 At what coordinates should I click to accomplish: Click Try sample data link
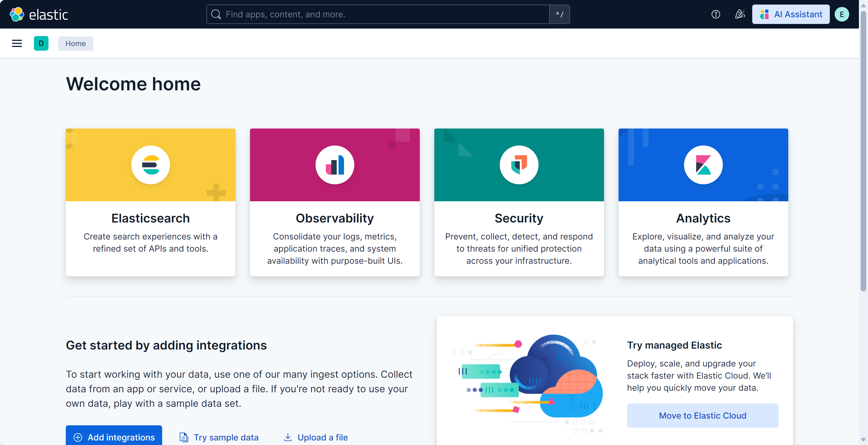219,437
